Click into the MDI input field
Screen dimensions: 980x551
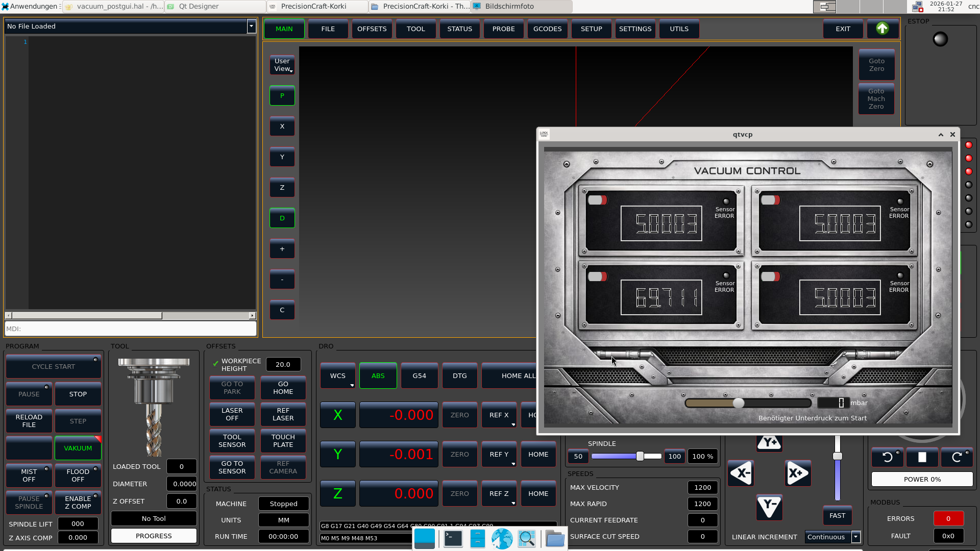(x=130, y=329)
